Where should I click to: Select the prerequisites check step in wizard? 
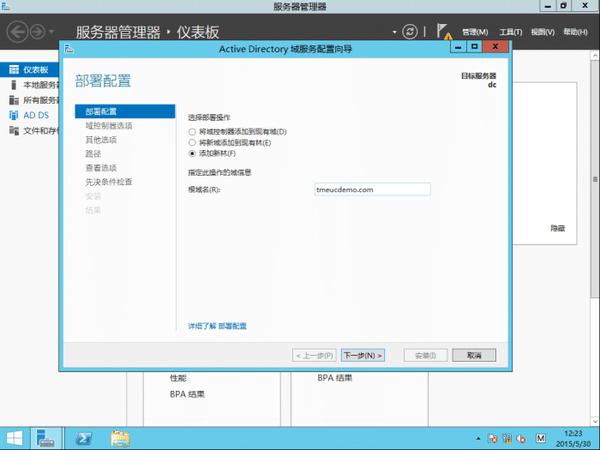click(x=109, y=182)
